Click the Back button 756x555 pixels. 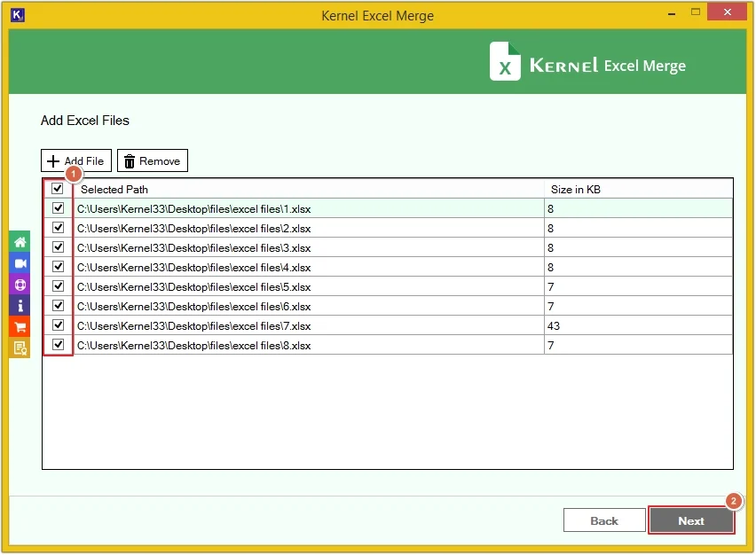pos(604,520)
